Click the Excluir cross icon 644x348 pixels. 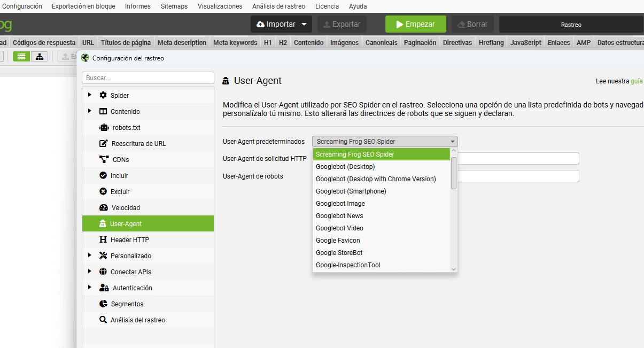tap(103, 191)
